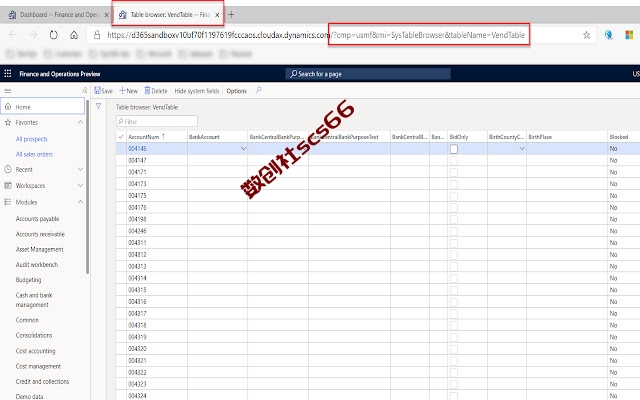The height and width of the screenshot is (400, 640).
Task: Open All prospects favorite link
Action: (32, 139)
